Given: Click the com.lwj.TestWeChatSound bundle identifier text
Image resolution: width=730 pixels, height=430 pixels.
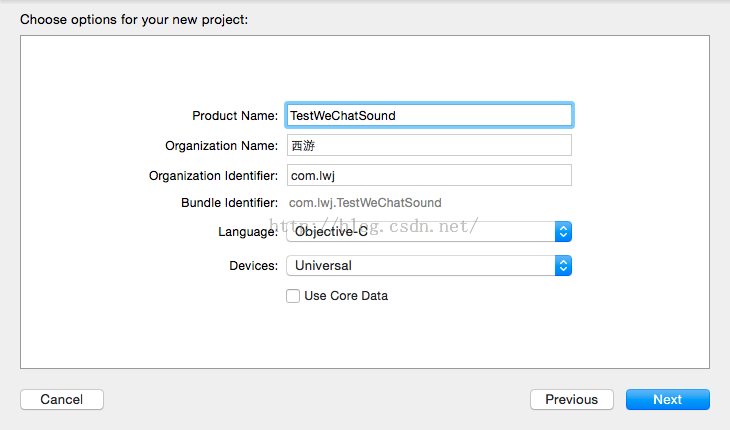Looking at the screenshot, I should coord(365,203).
